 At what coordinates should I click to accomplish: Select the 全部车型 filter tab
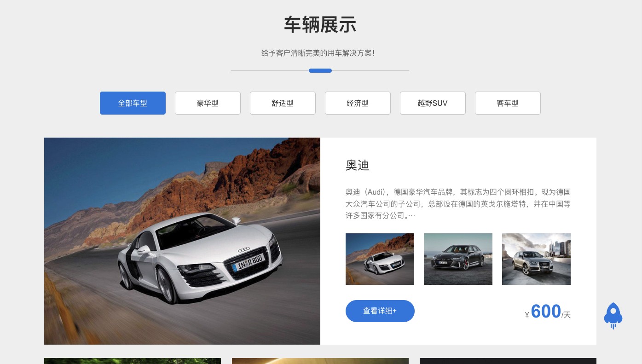click(x=133, y=103)
